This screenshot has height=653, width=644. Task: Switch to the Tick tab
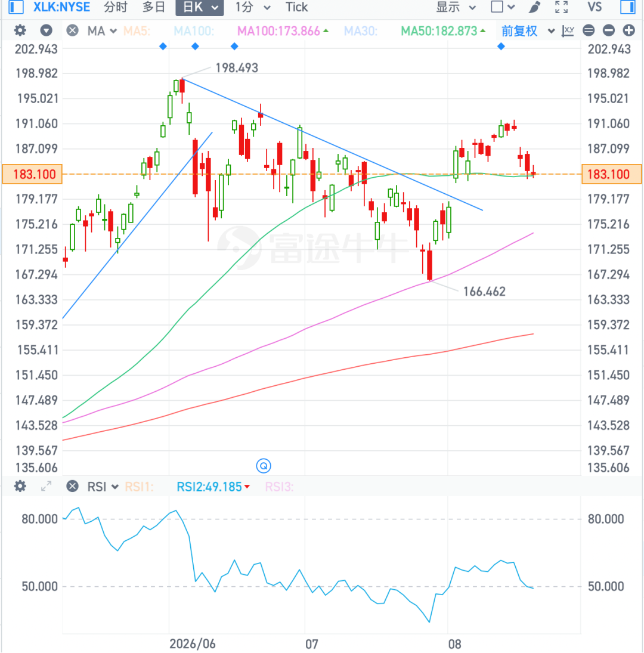[x=296, y=7]
